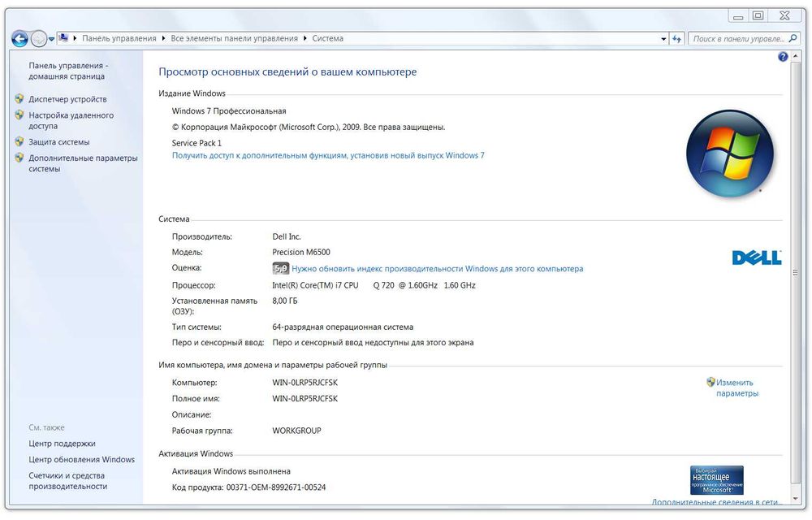Click the Windows logo orb image
The height and width of the screenshot is (520, 812).
(730, 154)
